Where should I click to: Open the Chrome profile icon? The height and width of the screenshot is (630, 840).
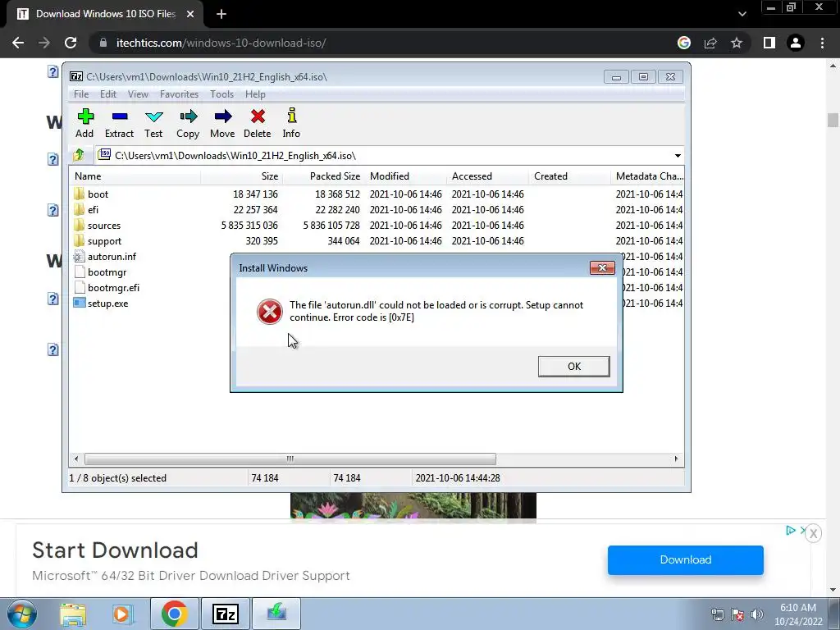point(796,43)
